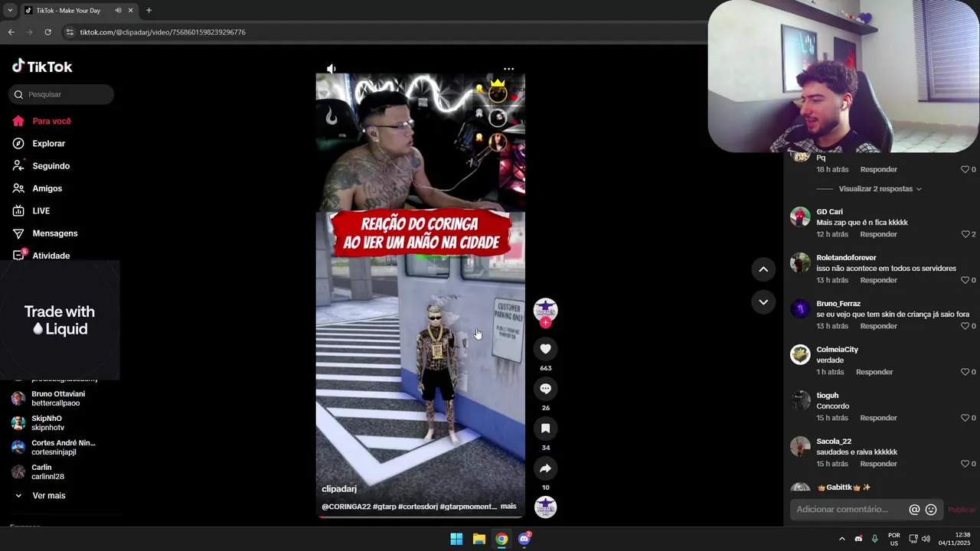Screen dimensions: 980x551
Task: Reply to Bruno_Ferraz's comment
Action: pyautogui.click(x=878, y=326)
